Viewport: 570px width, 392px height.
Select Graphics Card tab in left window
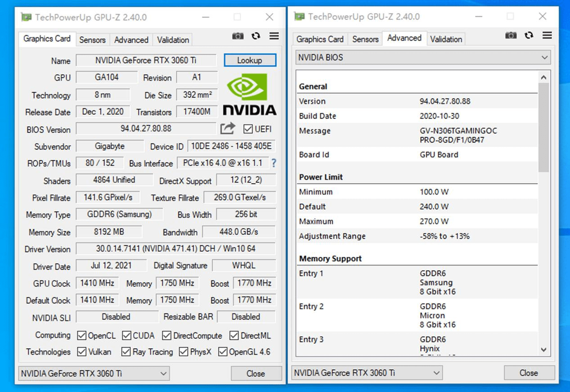click(47, 39)
